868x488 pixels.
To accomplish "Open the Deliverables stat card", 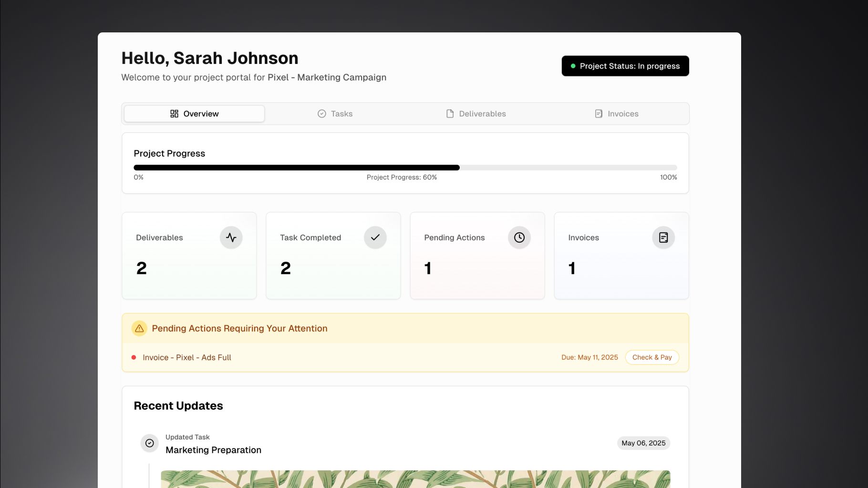I will (189, 256).
